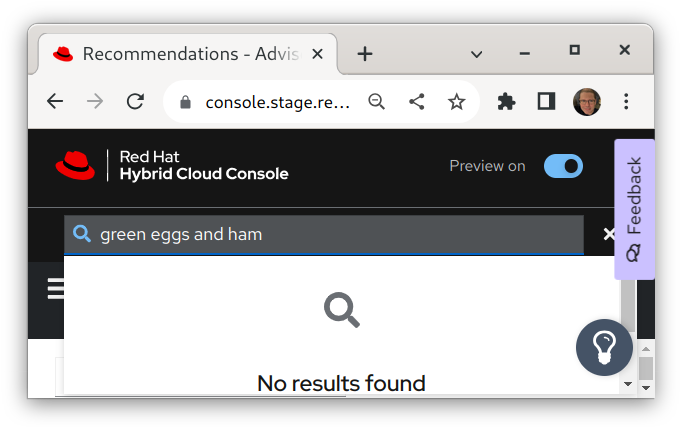
Task: Select the Recommendations - Advisor tab
Action: point(180,54)
